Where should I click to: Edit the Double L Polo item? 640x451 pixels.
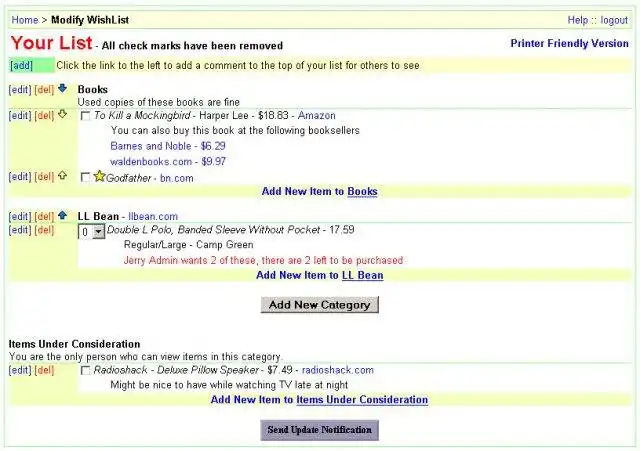(20, 230)
